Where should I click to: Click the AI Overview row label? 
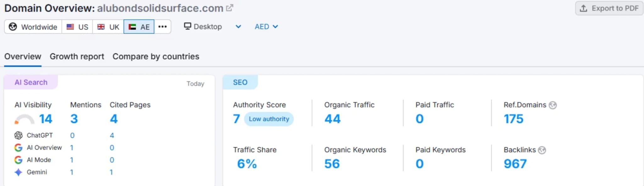coord(44,147)
